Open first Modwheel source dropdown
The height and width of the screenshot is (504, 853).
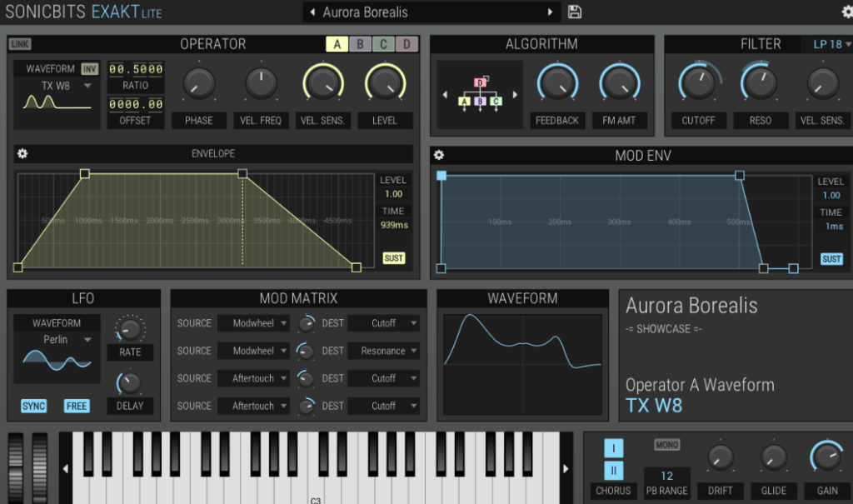pos(253,323)
